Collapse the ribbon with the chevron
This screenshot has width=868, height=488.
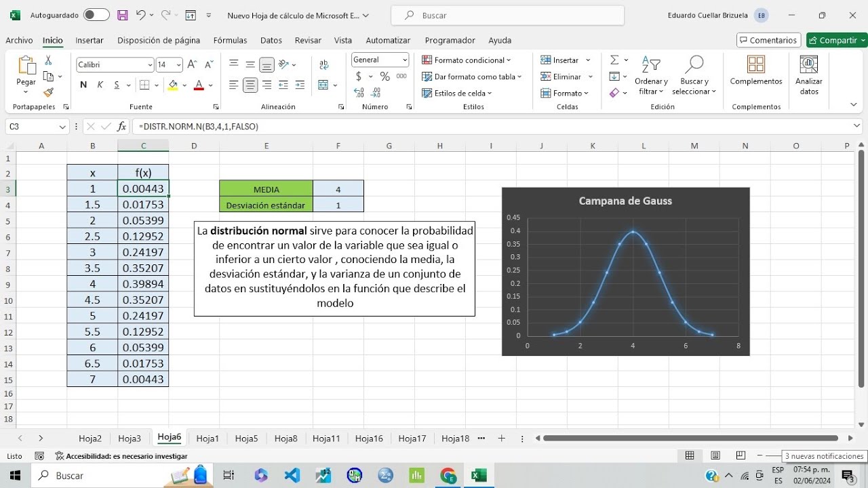pyautogui.click(x=854, y=104)
